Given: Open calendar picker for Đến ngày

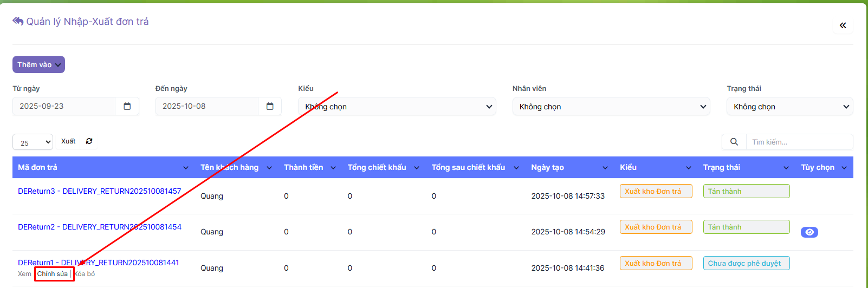Looking at the screenshot, I should [x=270, y=106].
